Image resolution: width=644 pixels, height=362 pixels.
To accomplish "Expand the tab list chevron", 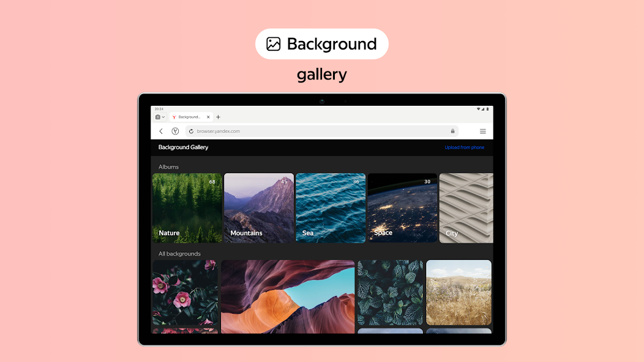I will click(163, 117).
